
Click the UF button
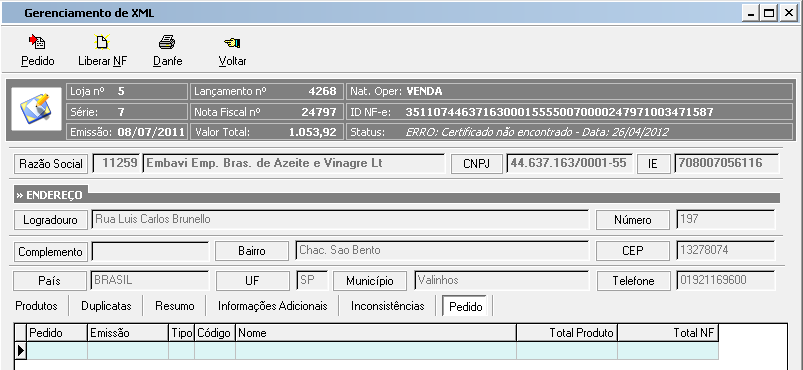coord(252,281)
